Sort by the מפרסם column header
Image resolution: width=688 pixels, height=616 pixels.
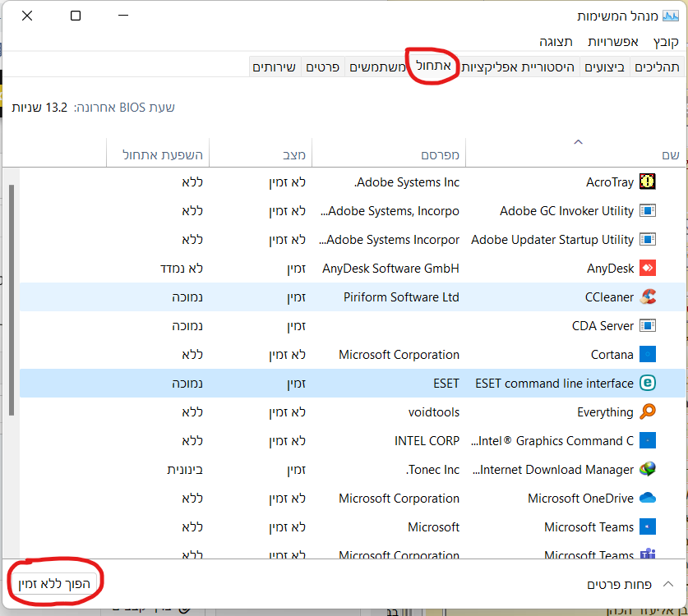tap(389, 153)
